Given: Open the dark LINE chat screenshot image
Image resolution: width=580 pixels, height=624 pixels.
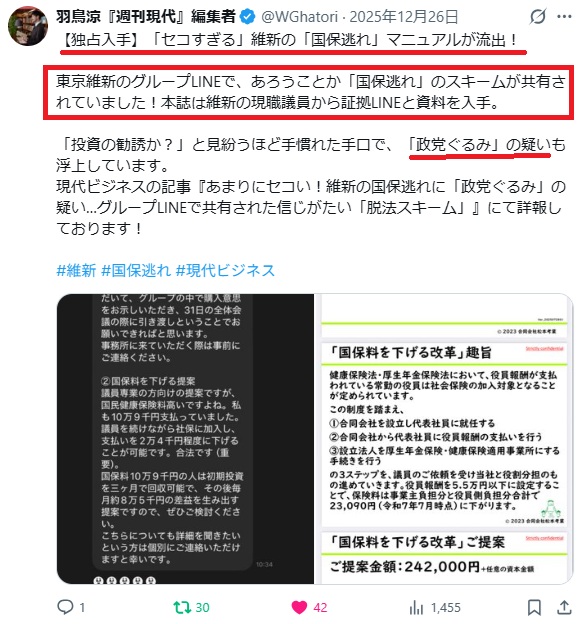Looking at the screenshot, I should pyautogui.click(x=186, y=439).
